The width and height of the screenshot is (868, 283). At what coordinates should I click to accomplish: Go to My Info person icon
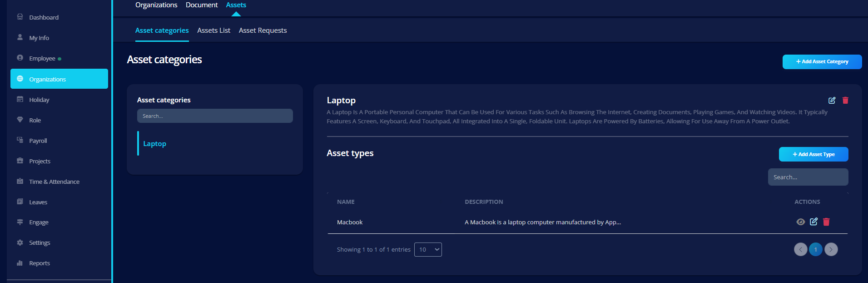[20, 37]
